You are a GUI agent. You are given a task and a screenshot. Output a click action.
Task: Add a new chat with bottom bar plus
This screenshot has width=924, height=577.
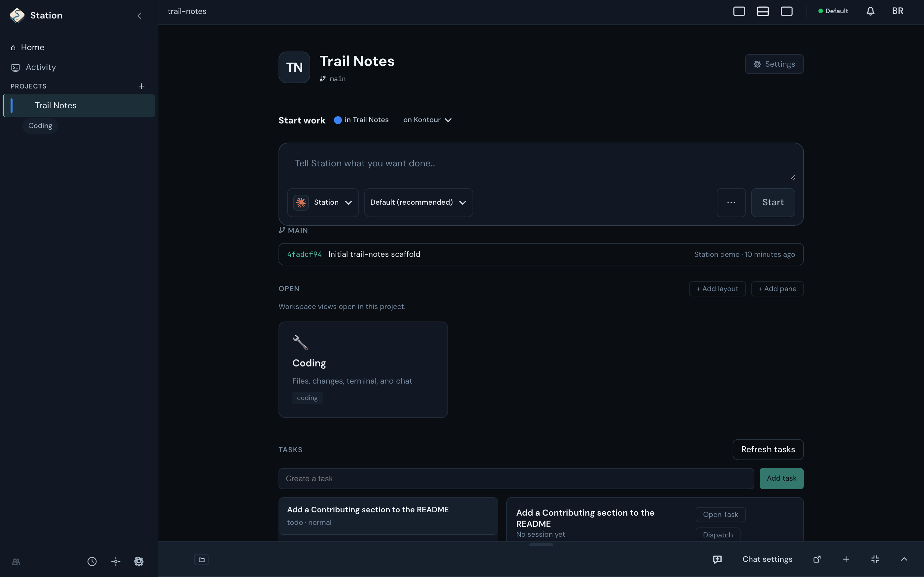(x=846, y=559)
